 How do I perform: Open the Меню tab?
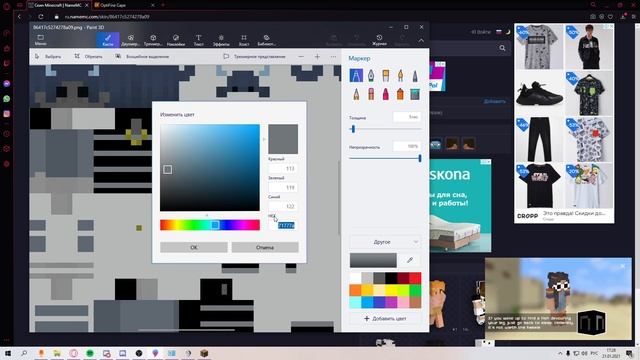click(40, 40)
